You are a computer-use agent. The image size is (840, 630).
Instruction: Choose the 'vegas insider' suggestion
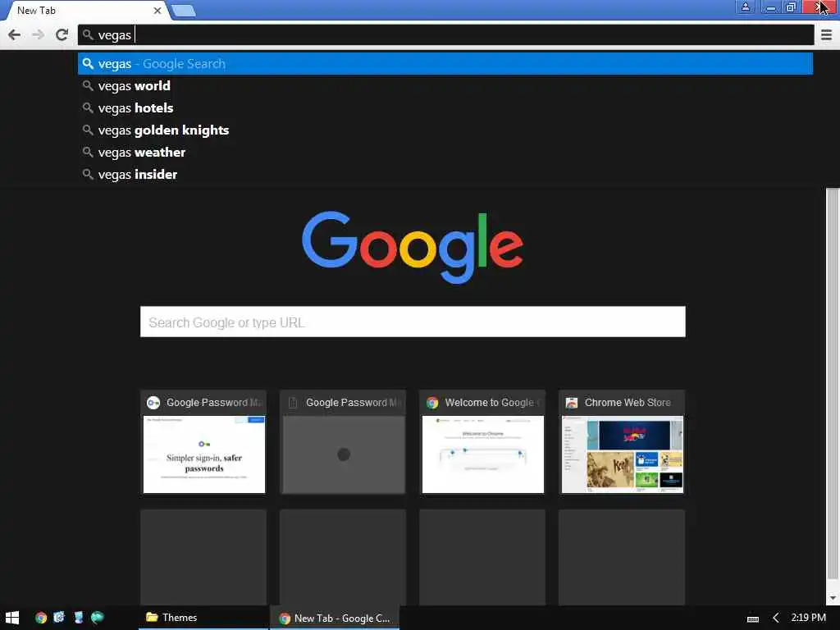click(x=445, y=175)
